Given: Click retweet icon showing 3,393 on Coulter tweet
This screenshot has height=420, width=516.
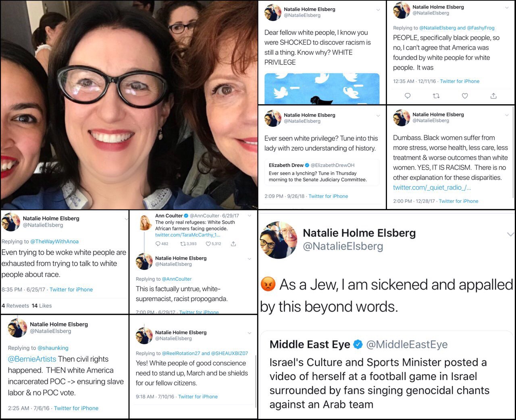Looking at the screenshot, I should [183, 244].
